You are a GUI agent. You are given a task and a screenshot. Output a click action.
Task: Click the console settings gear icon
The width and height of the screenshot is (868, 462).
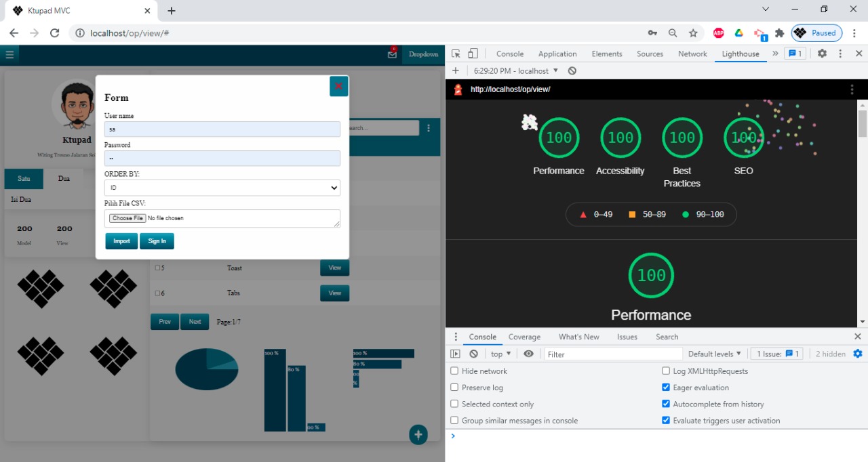click(857, 354)
